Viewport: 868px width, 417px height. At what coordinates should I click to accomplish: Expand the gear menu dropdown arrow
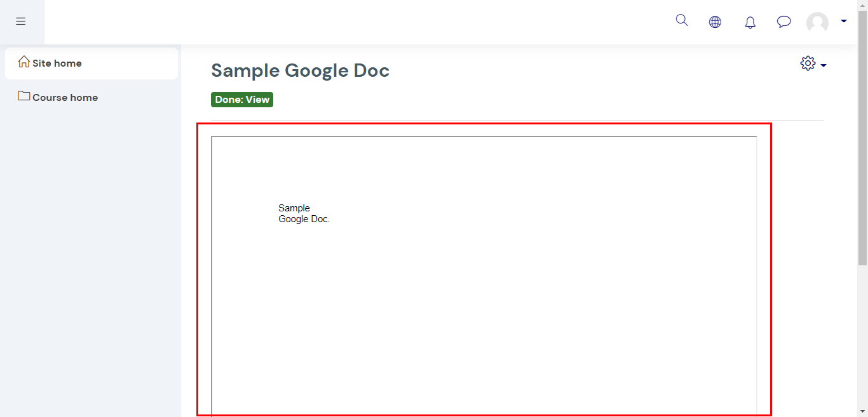click(x=824, y=65)
